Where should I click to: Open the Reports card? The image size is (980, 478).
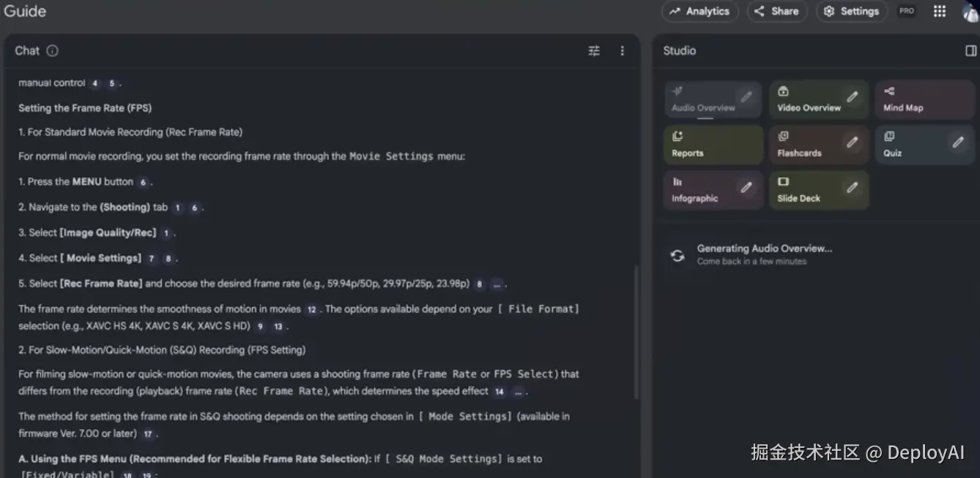pyautogui.click(x=713, y=145)
